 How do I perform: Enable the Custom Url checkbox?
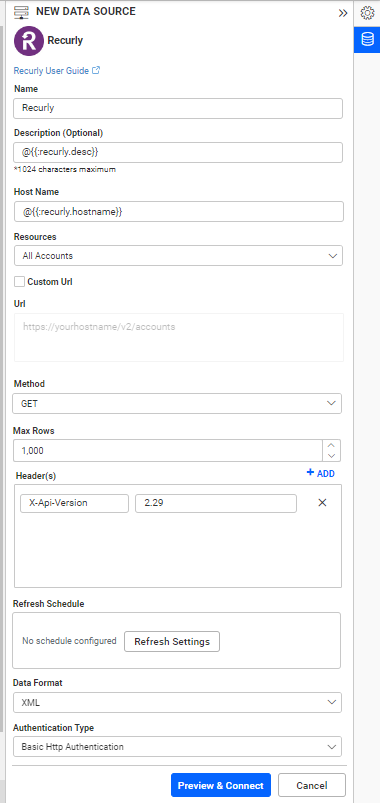click(19, 282)
